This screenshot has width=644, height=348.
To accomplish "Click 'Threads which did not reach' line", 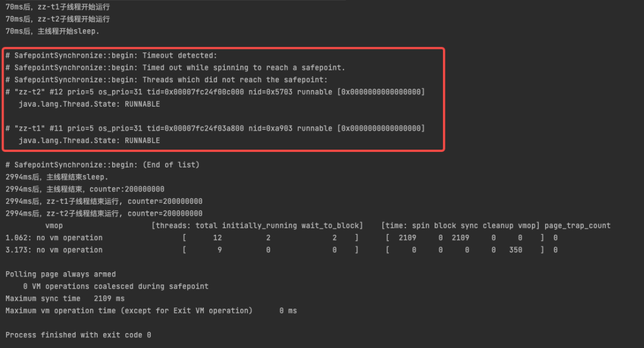I will pyautogui.click(x=167, y=80).
